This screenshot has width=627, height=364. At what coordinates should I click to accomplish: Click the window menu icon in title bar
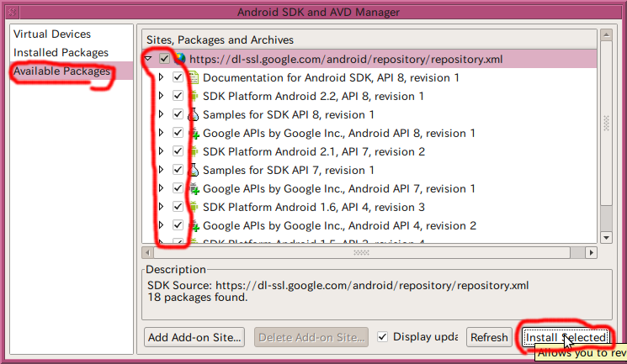(12, 12)
